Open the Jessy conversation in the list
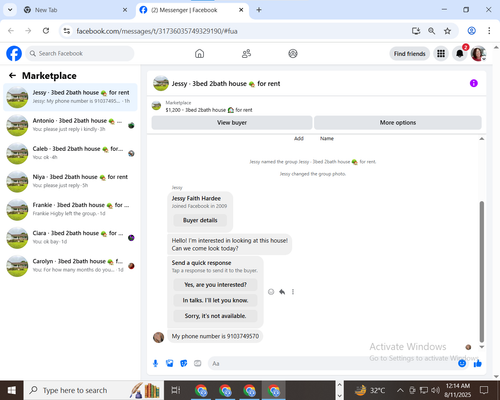The height and width of the screenshot is (400, 500). pyautogui.click(x=70, y=97)
